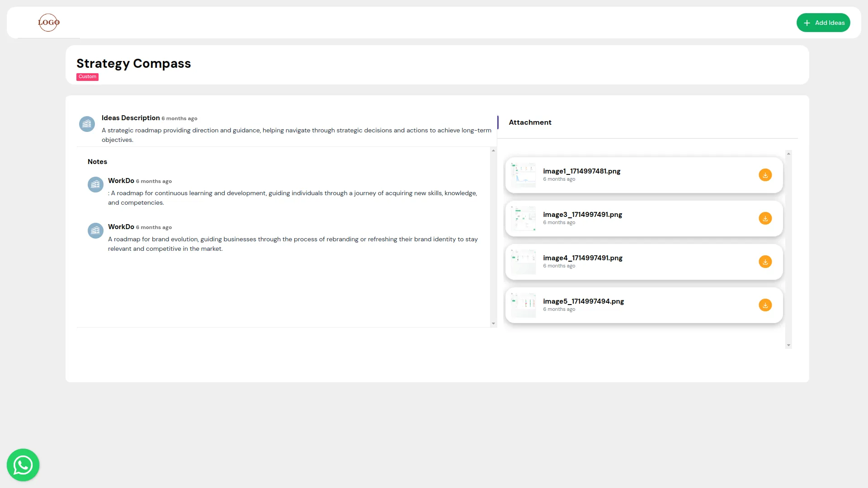Click the Ideas Description avatar icon
868x488 pixels.
point(87,124)
